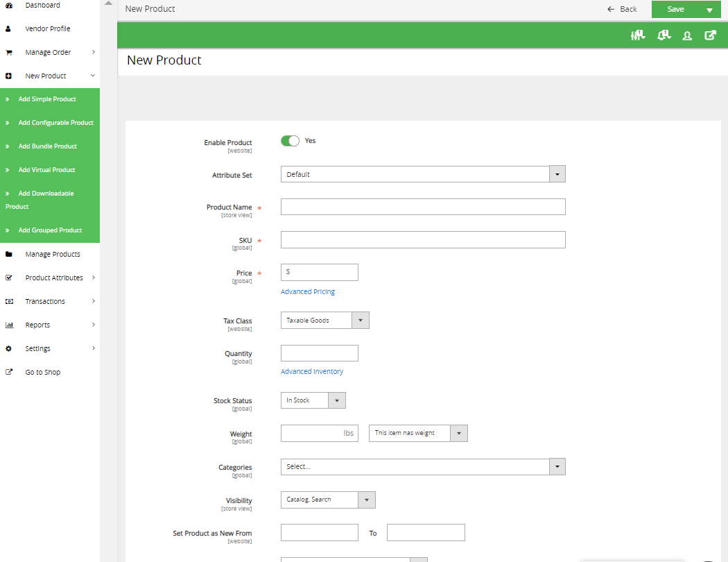Open the user account icon in header

click(x=687, y=35)
